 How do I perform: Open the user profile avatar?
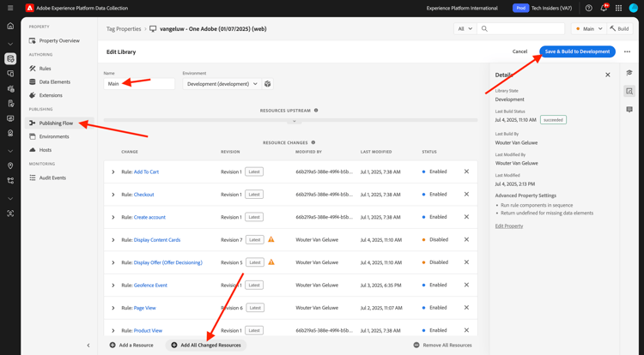[x=634, y=8]
